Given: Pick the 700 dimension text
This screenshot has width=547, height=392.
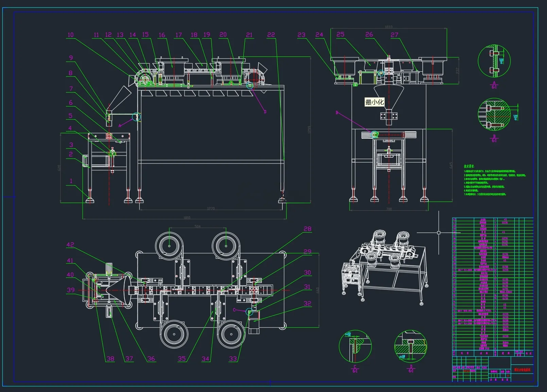Looking at the screenshot, I should click(389, 209).
